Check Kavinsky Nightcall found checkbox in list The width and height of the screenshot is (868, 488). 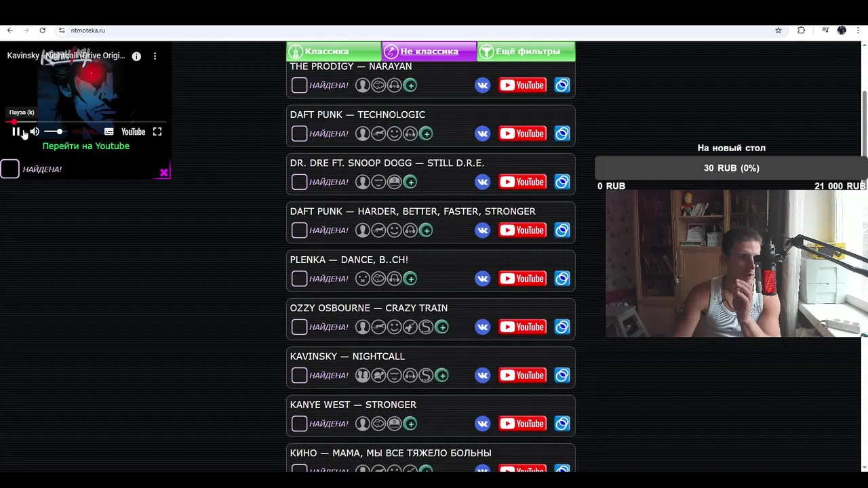click(299, 375)
